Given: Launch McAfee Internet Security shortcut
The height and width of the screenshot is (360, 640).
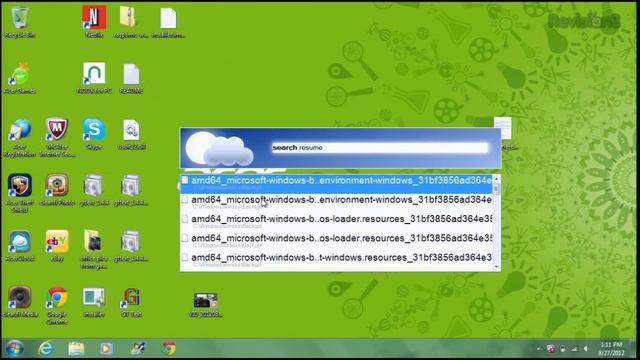Looking at the screenshot, I should (x=57, y=138).
